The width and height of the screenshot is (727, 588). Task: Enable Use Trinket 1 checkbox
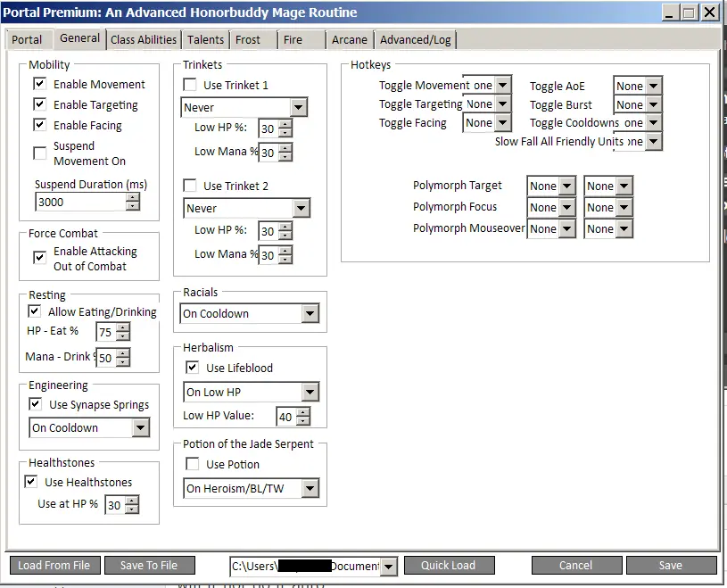coord(190,85)
